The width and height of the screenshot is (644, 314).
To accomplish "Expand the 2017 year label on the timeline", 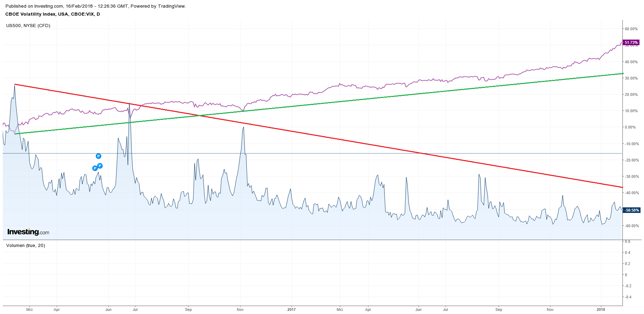I will [292, 309].
